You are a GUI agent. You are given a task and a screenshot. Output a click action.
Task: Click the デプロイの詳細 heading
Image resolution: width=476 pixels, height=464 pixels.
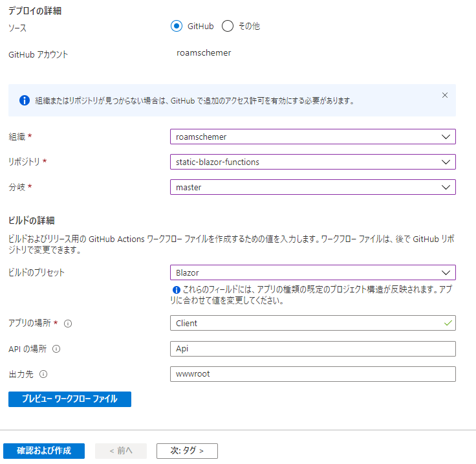click(35, 11)
